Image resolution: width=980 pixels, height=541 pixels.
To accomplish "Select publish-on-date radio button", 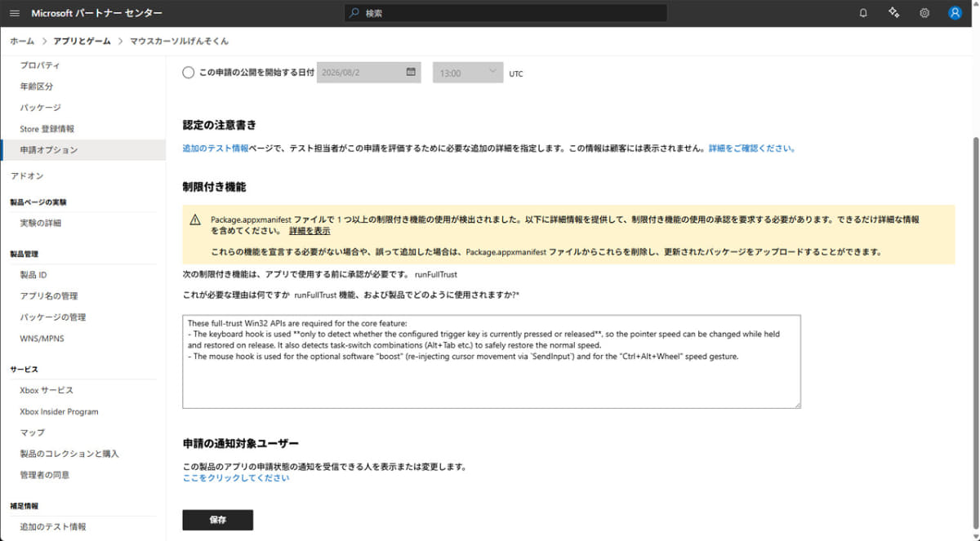I will coord(189,73).
